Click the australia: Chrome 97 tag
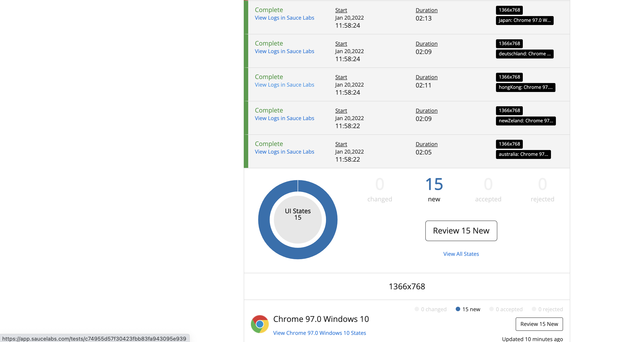Viewport: 644px width, 342px height. tap(523, 154)
